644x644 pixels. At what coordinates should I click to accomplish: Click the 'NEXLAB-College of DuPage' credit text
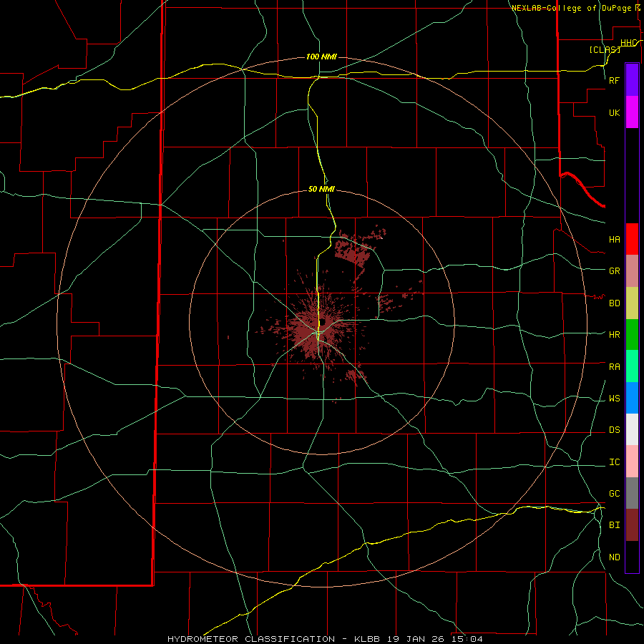coord(571,8)
